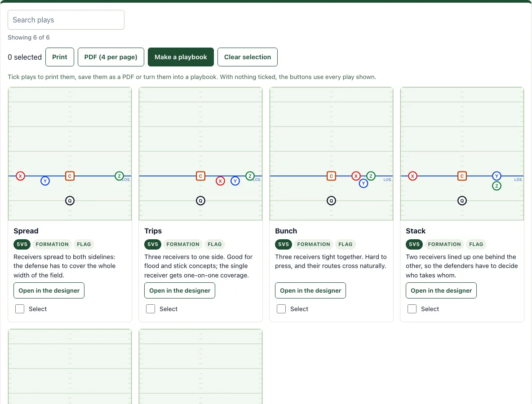Click the Spread play title

tap(26, 231)
